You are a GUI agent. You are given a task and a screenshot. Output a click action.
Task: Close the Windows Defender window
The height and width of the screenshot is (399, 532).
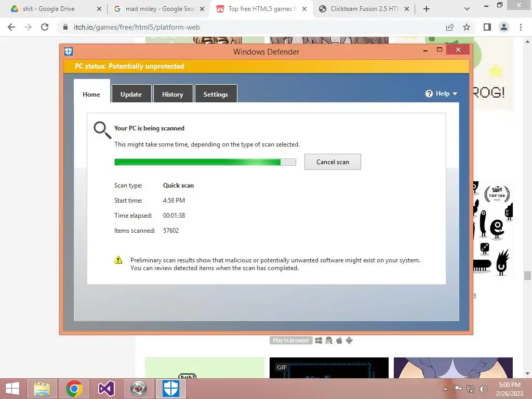(458, 49)
